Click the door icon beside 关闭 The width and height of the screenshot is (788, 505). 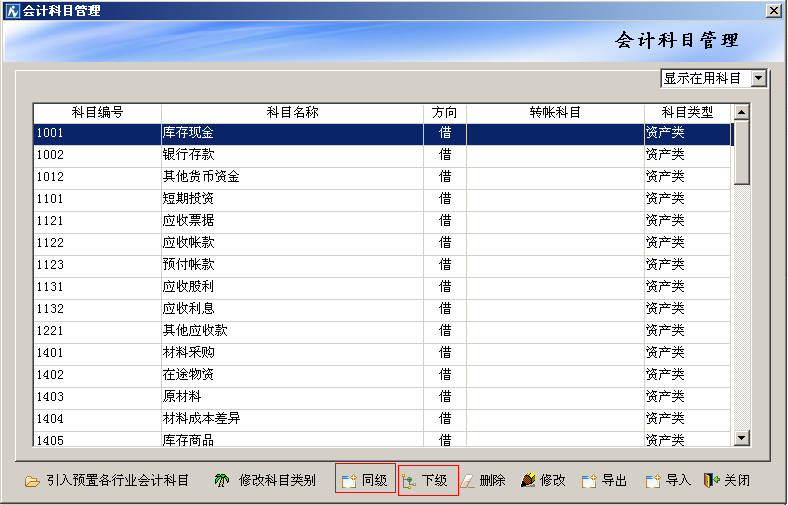pos(712,480)
